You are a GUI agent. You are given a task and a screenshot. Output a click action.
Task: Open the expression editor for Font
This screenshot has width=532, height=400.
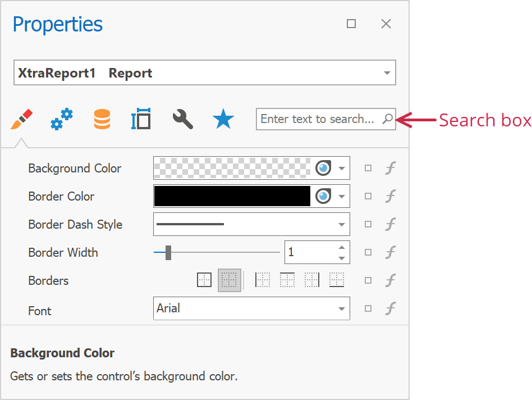(391, 308)
